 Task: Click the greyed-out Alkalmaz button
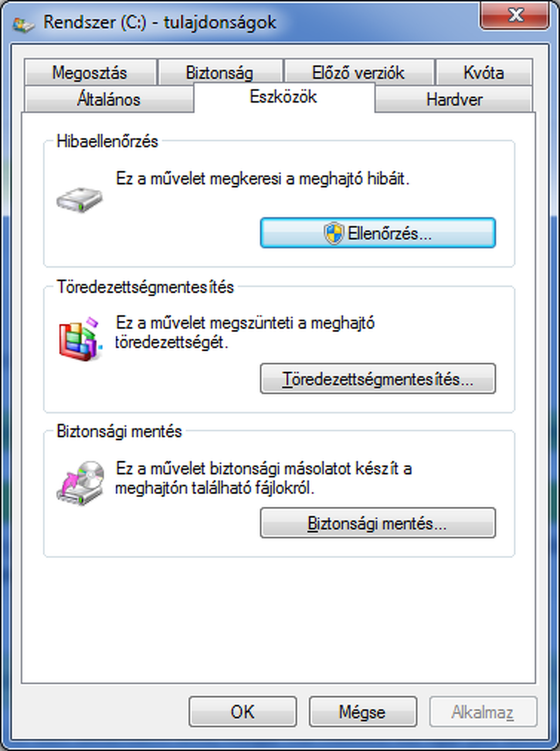pyautogui.click(x=483, y=712)
